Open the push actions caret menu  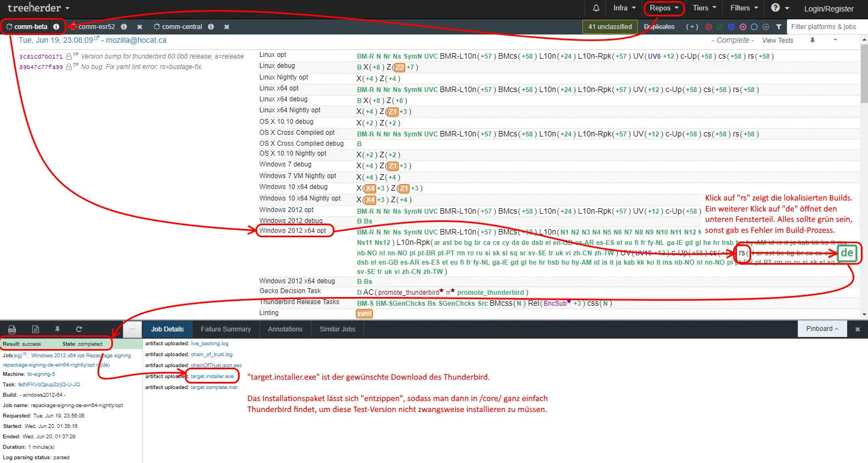835,40
